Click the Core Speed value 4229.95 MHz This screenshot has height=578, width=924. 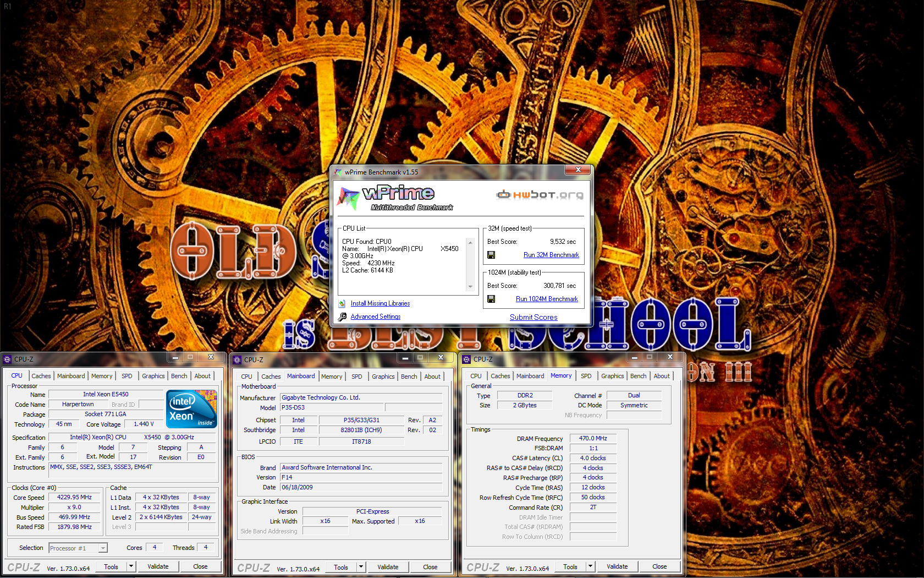click(x=74, y=497)
